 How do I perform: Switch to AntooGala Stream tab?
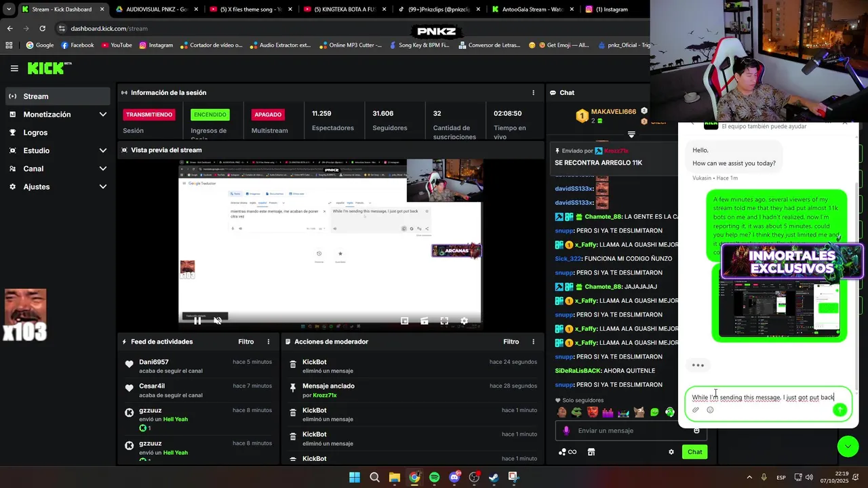tap(533, 9)
